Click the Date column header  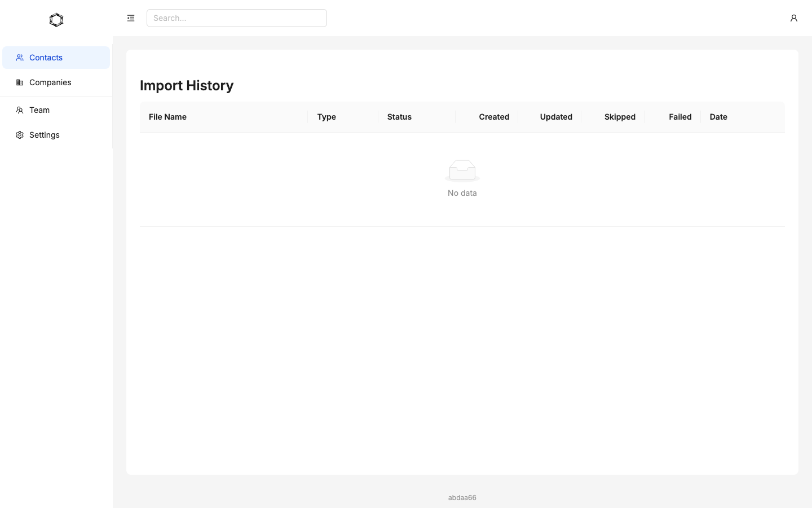pos(743,117)
